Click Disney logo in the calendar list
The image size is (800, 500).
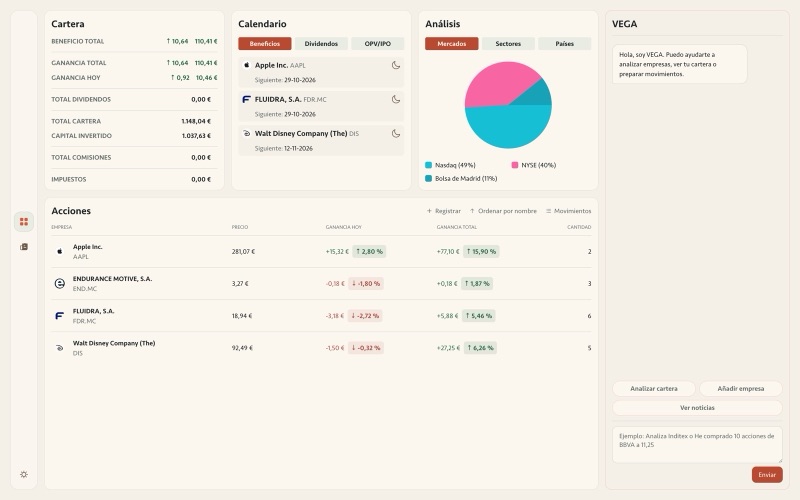point(246,134)
